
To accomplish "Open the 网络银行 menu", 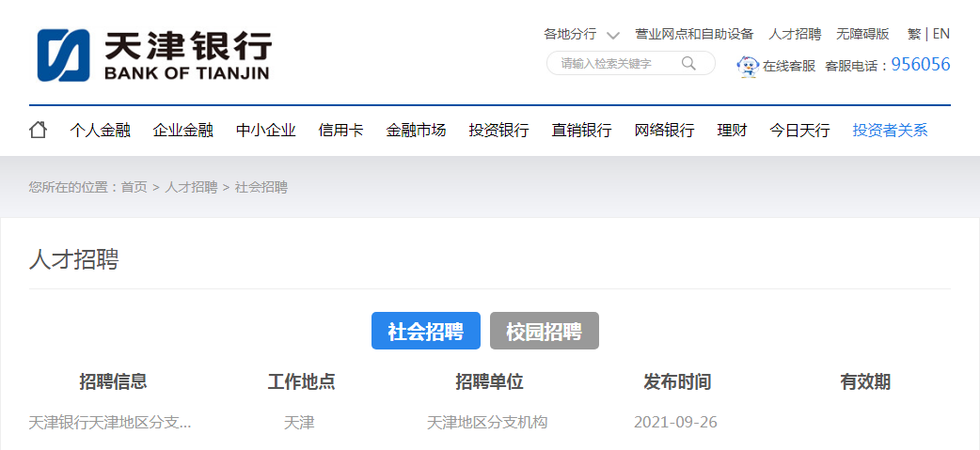I will 664,131.
